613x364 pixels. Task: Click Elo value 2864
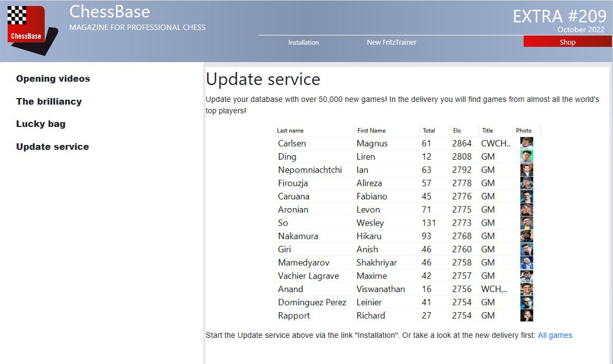point(462,143)
